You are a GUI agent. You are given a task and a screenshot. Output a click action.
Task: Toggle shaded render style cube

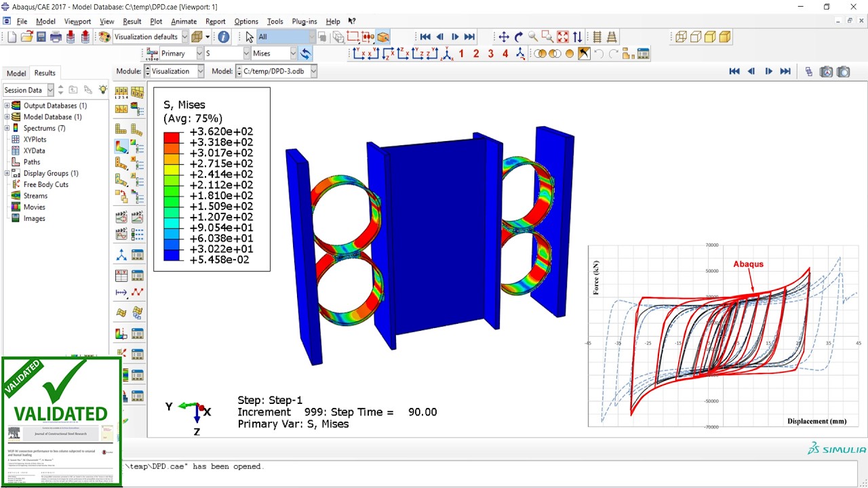point(725,37)
